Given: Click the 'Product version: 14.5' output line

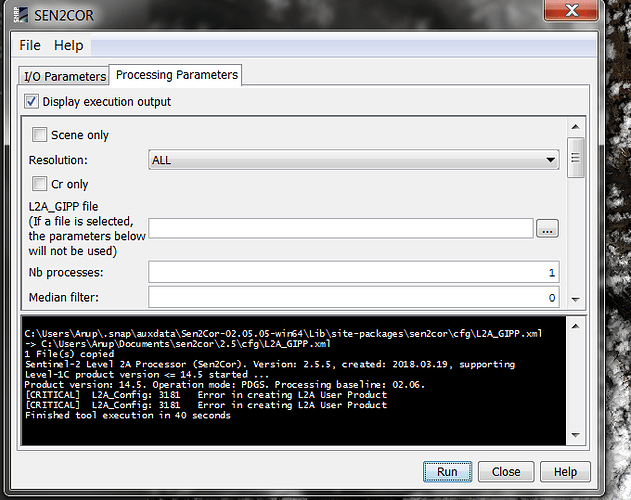Looking at the screenshot, I should [x=225, y=384].
